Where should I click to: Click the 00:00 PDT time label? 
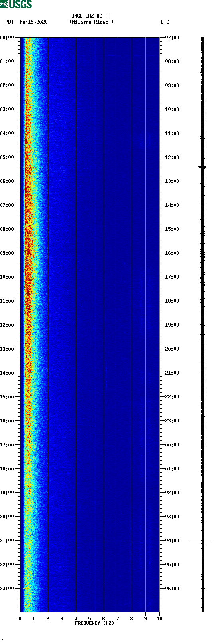(7, 38)
